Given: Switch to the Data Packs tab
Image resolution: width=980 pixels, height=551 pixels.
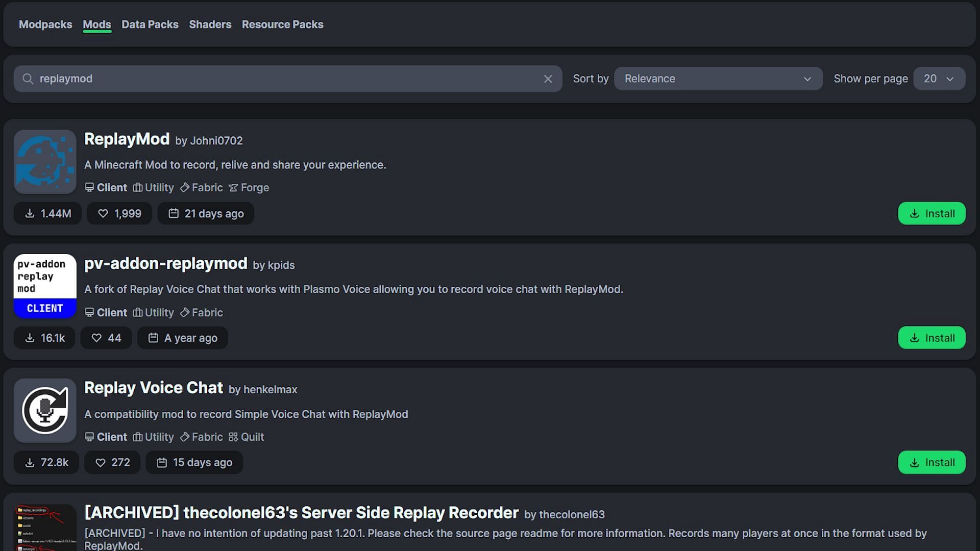Looking at the screenshot, I should click(x=150, y=24).
